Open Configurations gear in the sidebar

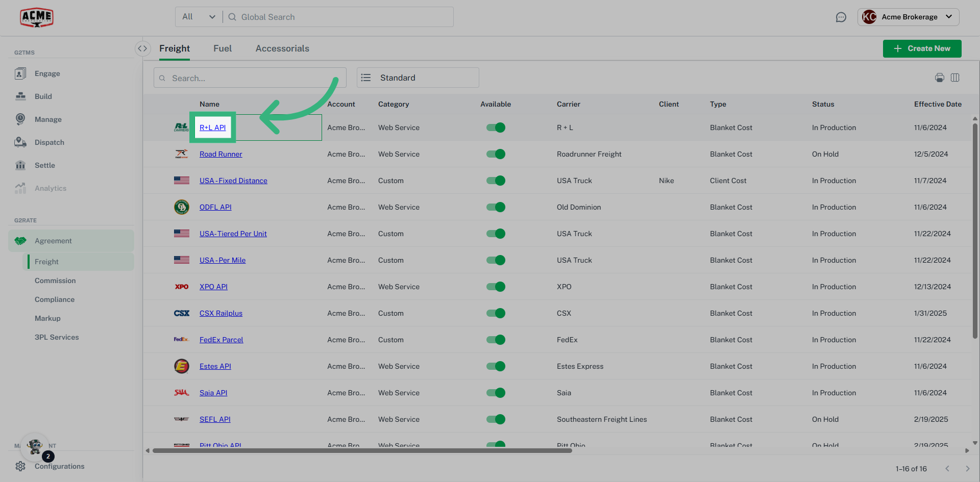pos(20,466)
